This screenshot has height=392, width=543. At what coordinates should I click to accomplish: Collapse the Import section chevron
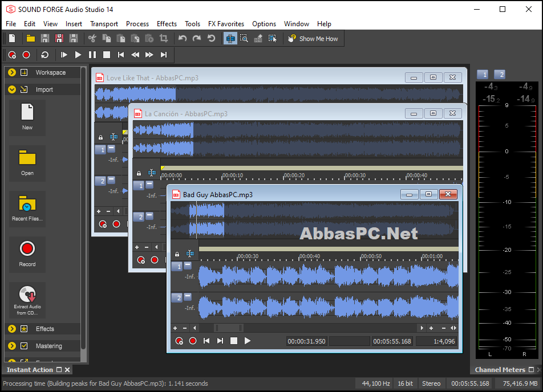pos(12,89)
